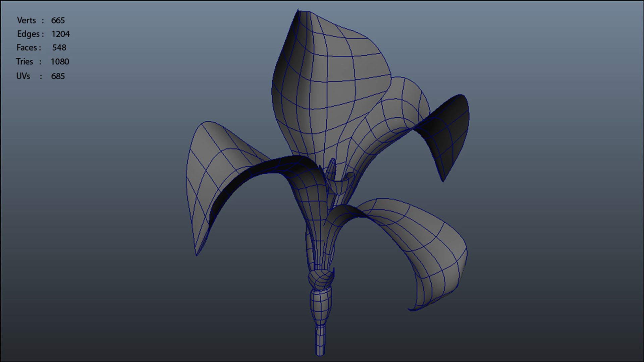Click the Edges value 1204

[x=60, y=34]
